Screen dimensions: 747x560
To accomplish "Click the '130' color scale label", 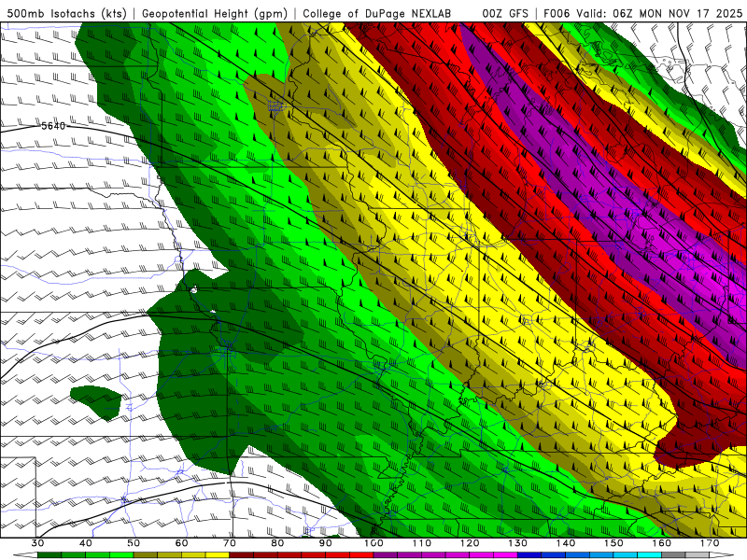I will [518, 543].
